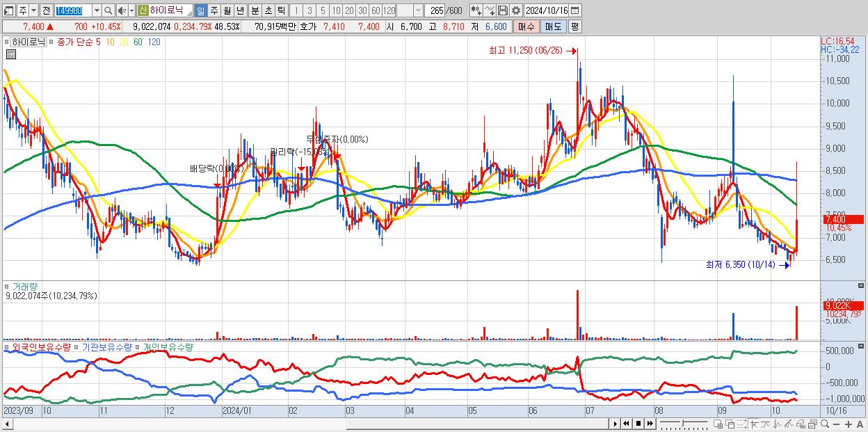
Task: Click the green 60 moving average legend
Action: click(138, 42)
